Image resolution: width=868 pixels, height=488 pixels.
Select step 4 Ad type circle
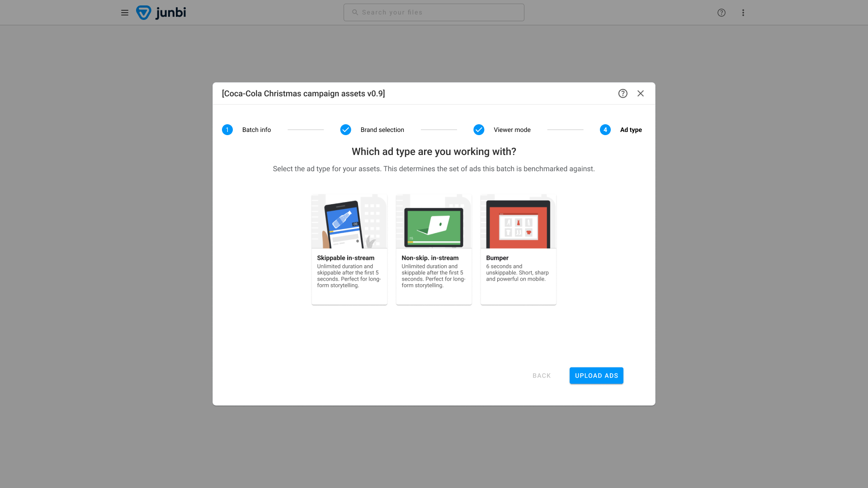tap(605, 130)
